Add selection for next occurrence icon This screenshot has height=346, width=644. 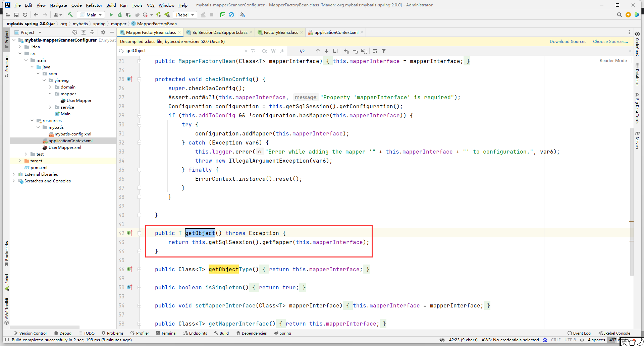tap(347, 51)
